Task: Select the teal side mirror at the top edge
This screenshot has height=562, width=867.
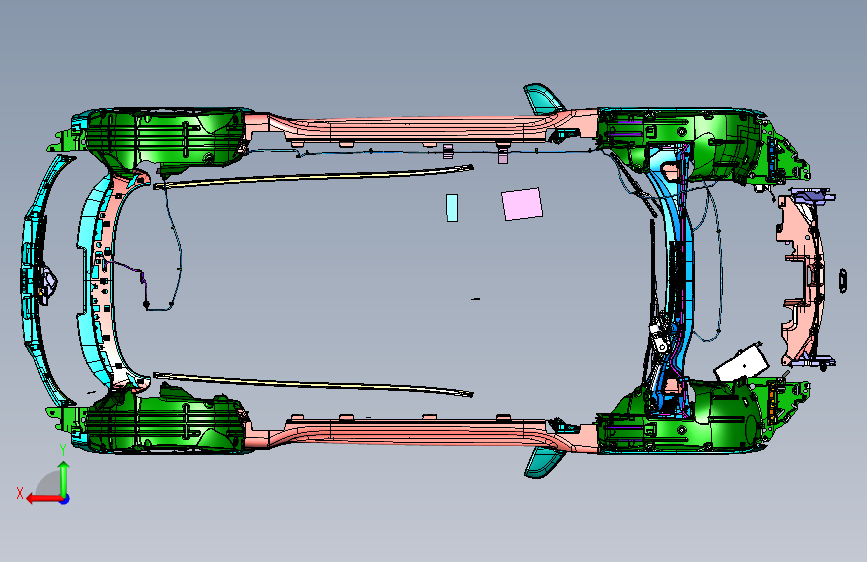Action: [x=544, y=98]
